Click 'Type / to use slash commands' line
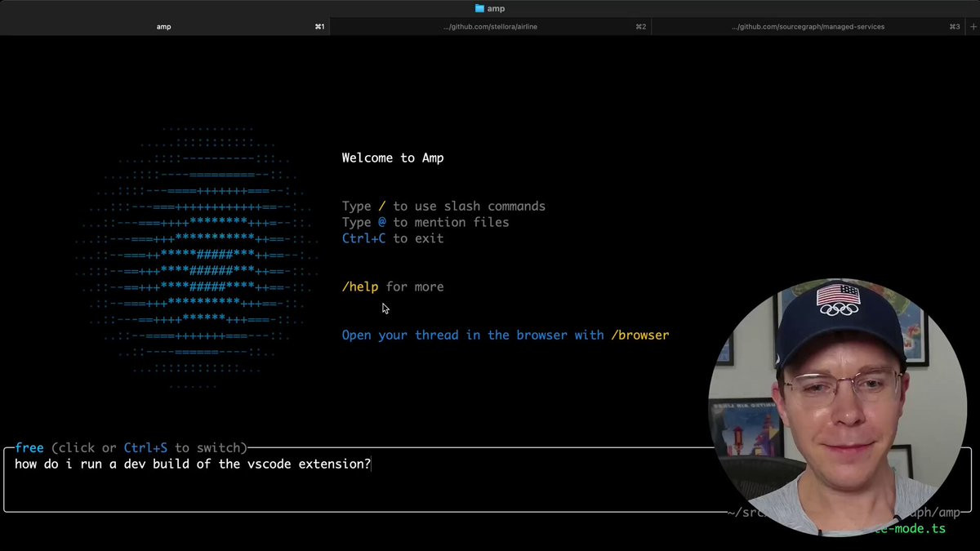Viewport: 980px width, 551px height. [x=443, y=207]
